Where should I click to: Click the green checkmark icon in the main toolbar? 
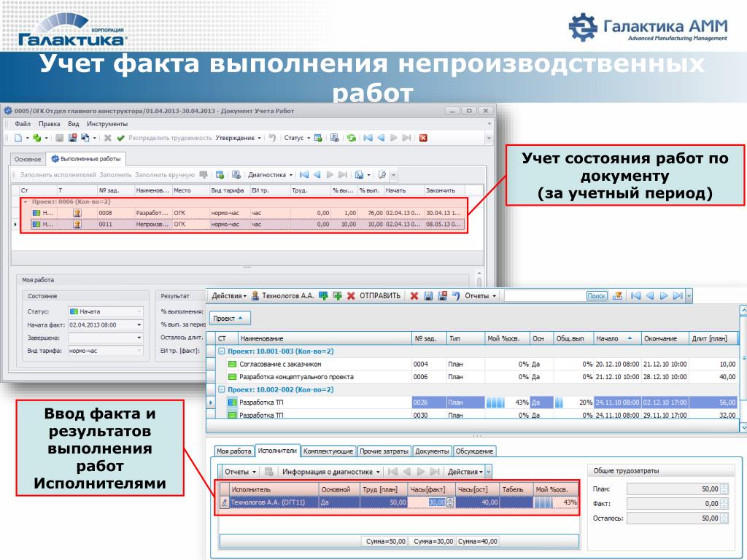tap(120, 138)
